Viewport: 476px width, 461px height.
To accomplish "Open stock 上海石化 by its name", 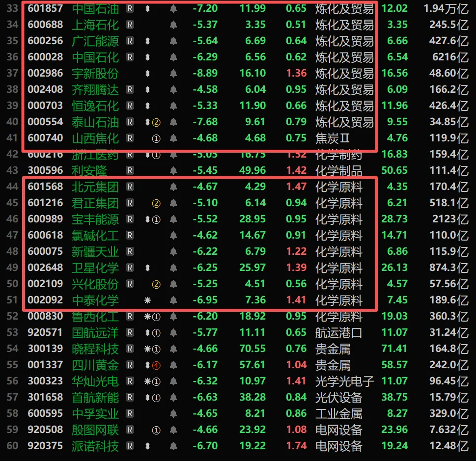I will click(95, 25).
